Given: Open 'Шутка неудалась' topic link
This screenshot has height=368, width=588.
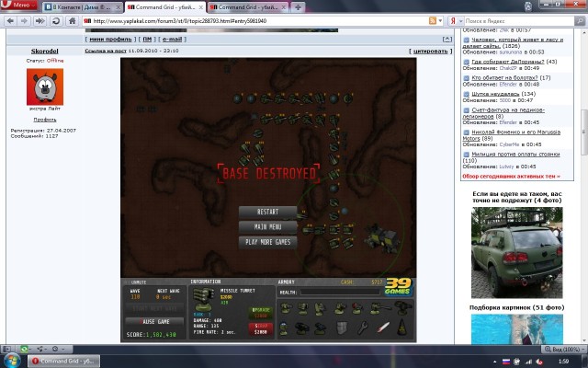Looking at the screenshot, I should pos(495,94).
